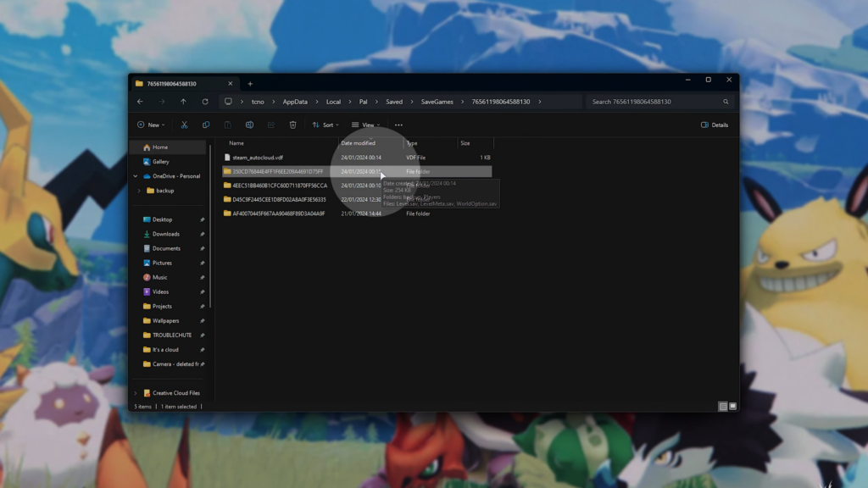Select the 76561198064588130 tab

tap(184, 84)
